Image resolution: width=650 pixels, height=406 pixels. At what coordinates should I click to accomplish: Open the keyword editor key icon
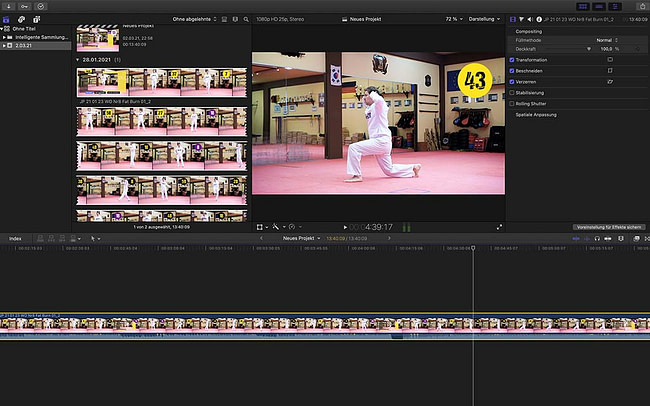click(x=24, y=6)
